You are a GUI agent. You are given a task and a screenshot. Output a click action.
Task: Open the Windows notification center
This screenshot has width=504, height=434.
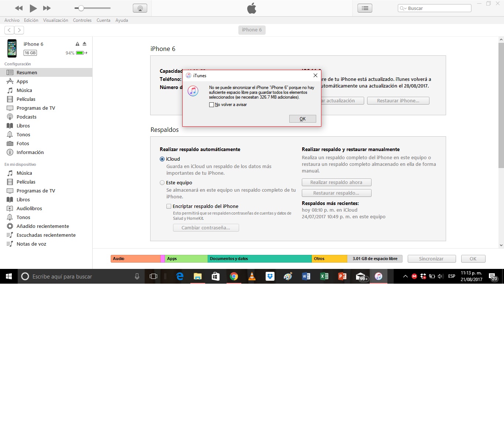[493, 276]
